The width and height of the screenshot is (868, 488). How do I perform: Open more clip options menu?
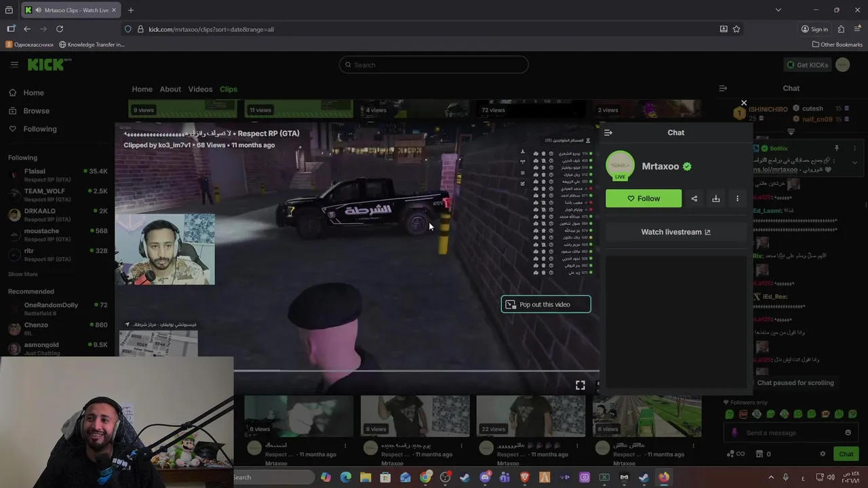coord(737,199)
